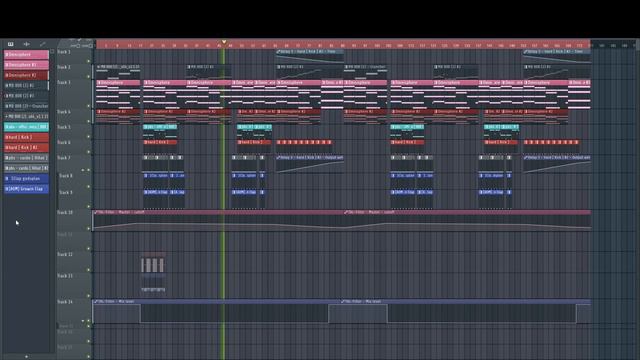The image size is (640, 360).
Task: Mute Track 5 using its green light
Action: [x=89, y=137]
